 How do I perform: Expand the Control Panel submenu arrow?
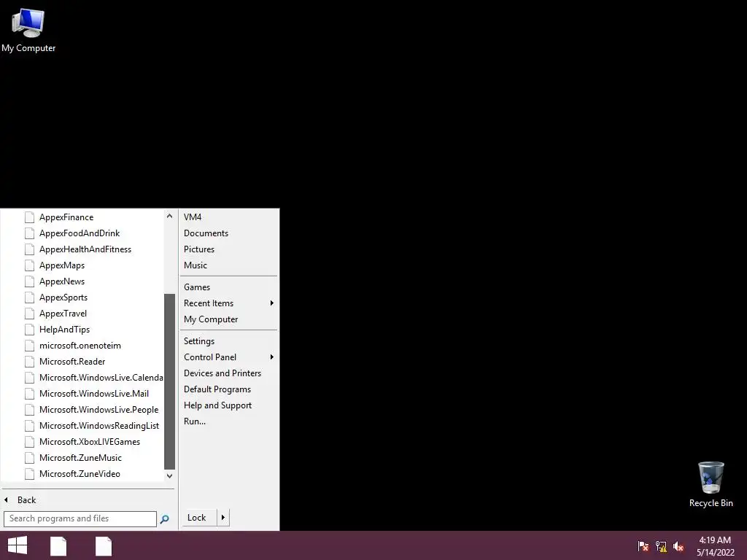(x=272, y=357)
